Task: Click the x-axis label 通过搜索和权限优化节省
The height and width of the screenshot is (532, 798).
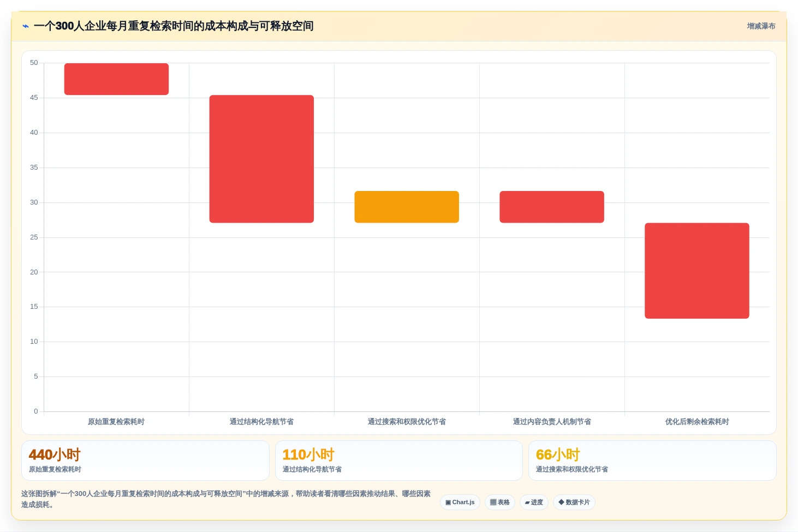Action: click(x=407, y=422)
